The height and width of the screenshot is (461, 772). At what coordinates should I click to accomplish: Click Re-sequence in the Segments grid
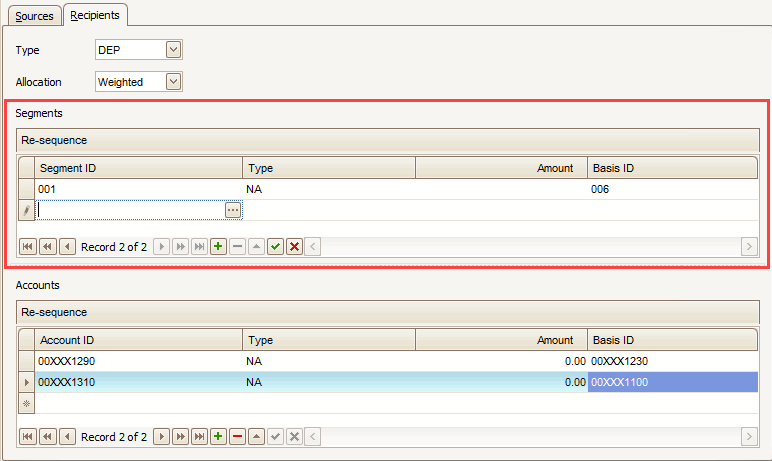[x=54, y=140]
